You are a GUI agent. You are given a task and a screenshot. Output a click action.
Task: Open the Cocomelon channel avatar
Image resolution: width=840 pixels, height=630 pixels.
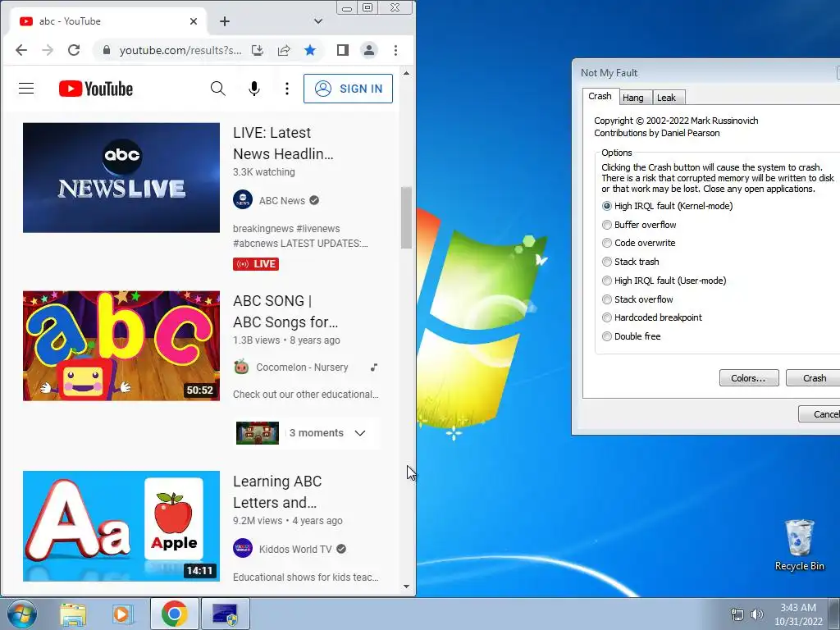pyautogui.click(x=242, y=367)
